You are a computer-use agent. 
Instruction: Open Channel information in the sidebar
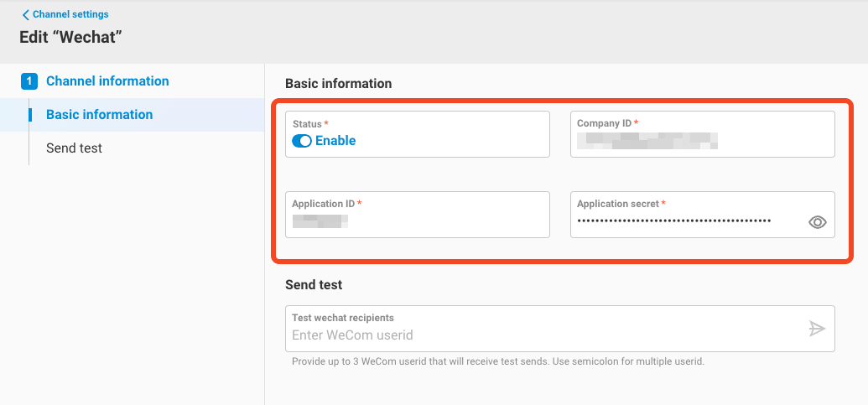click(107, 81)
